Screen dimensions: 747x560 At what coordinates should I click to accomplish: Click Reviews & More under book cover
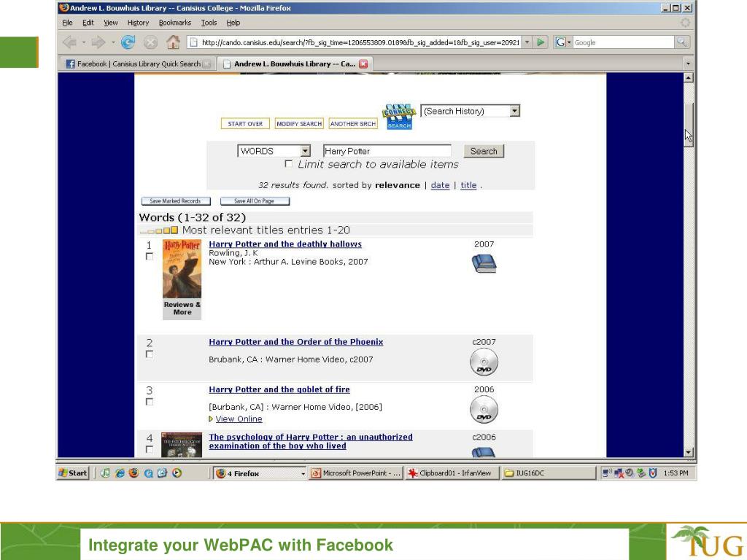click(x=182, y=308)
